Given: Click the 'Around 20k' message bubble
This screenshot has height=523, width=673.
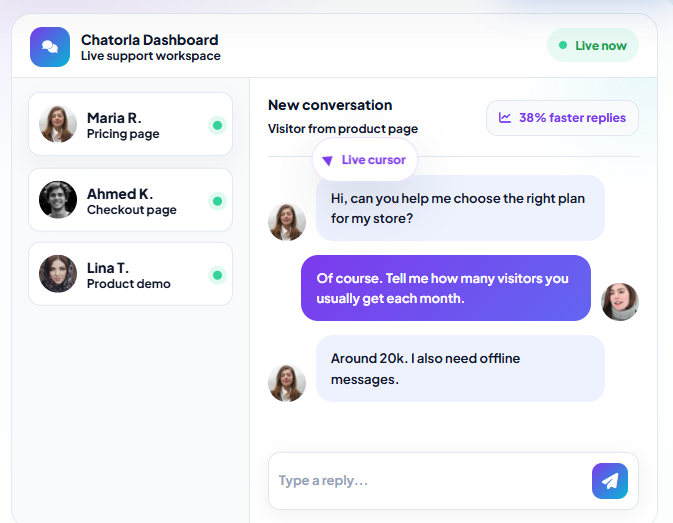Looking at the screenshot, I should pos(461,369).
